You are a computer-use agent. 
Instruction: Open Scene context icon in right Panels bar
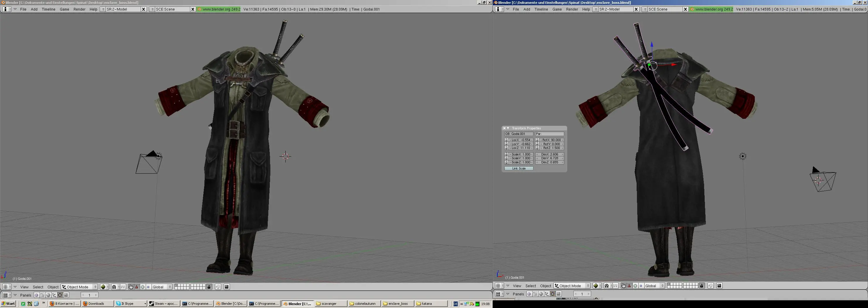tap(559, 294)
